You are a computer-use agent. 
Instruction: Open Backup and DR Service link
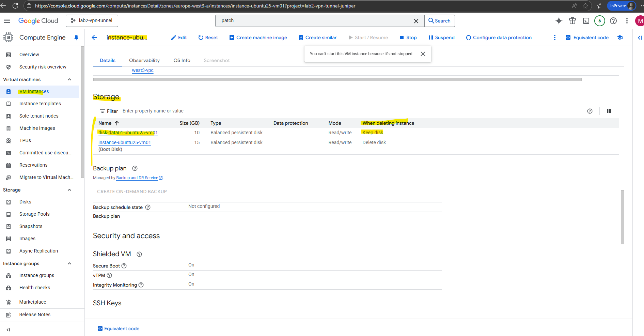[139, 178]
